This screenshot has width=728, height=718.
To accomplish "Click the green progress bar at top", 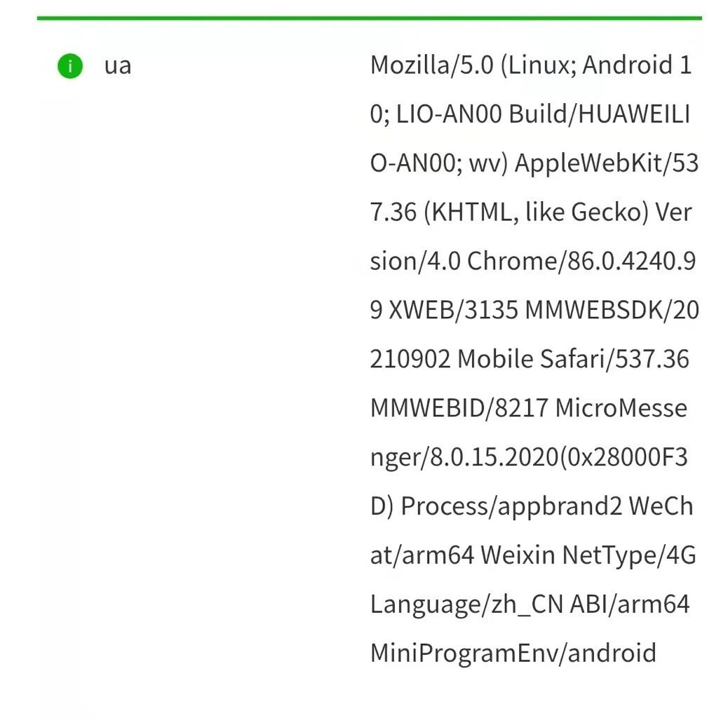I will click(x=369, y=18).
